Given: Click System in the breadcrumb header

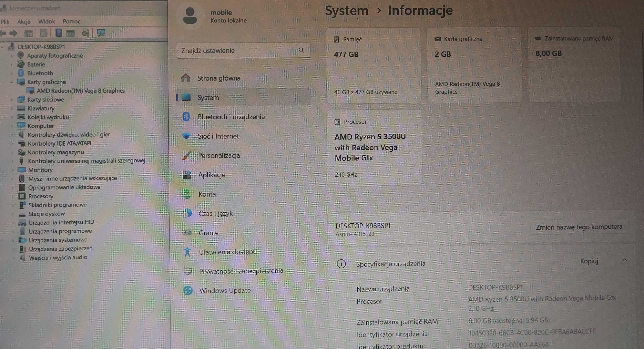Looking at the screenshot, I should click(x=347, y=11).
